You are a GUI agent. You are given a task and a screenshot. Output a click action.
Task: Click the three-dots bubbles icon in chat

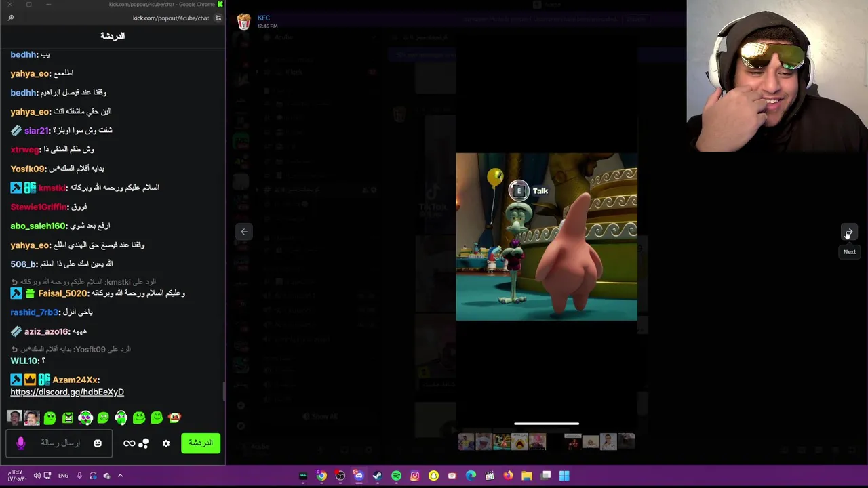(144, 443)
